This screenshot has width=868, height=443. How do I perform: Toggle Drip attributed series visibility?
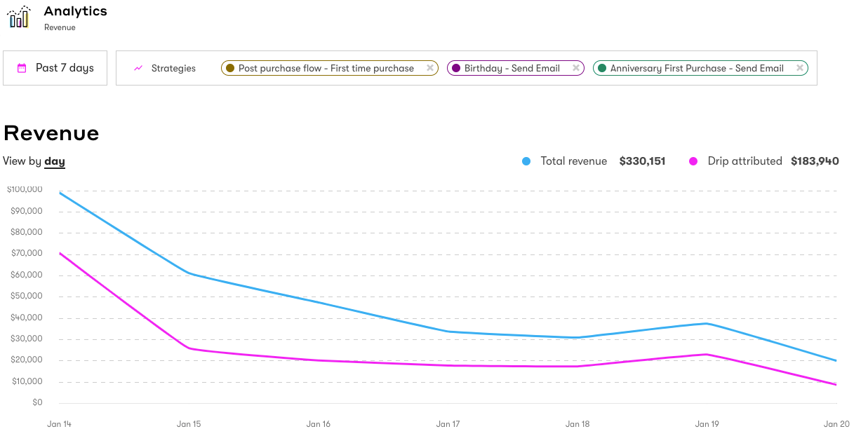[x=744, y=161]
